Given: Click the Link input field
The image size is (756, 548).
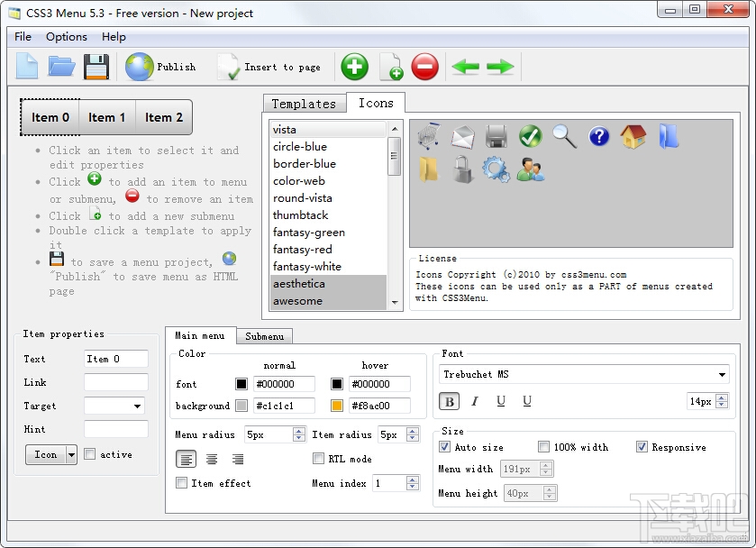Looking at the screenshot, I should 115,382.
